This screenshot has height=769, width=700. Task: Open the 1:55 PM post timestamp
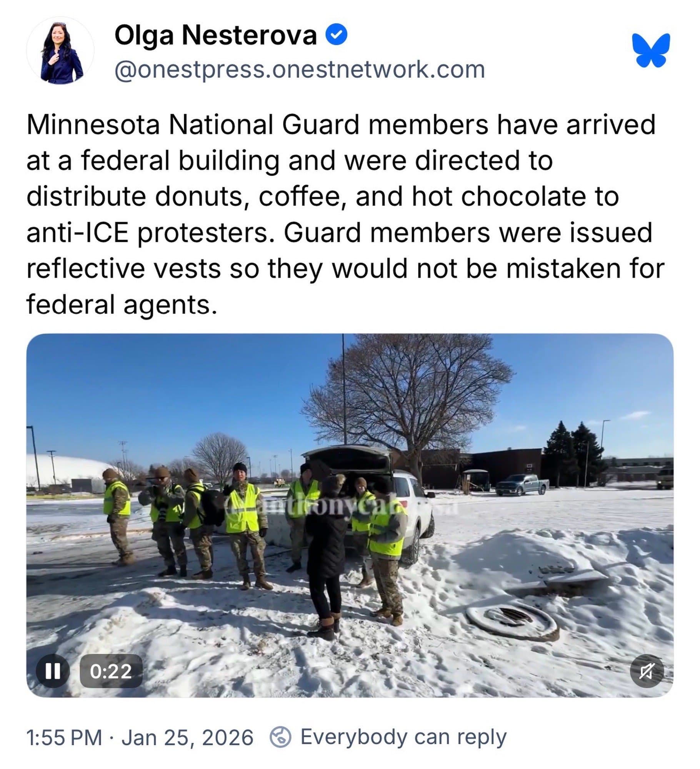[x=64, y=737]
